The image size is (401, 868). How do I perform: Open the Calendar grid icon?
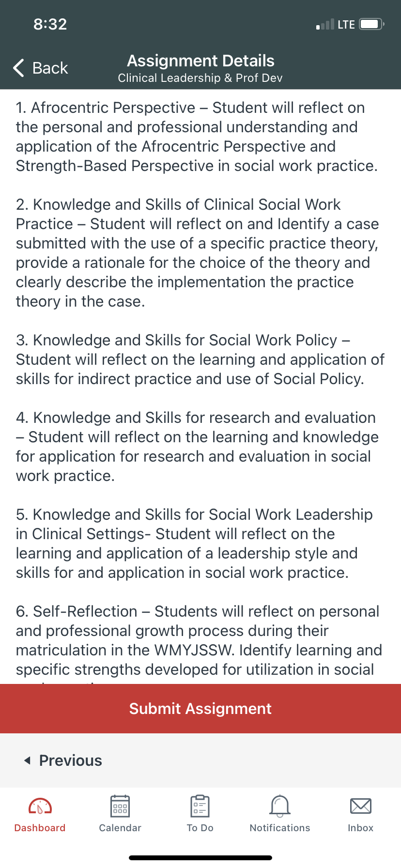120,806
